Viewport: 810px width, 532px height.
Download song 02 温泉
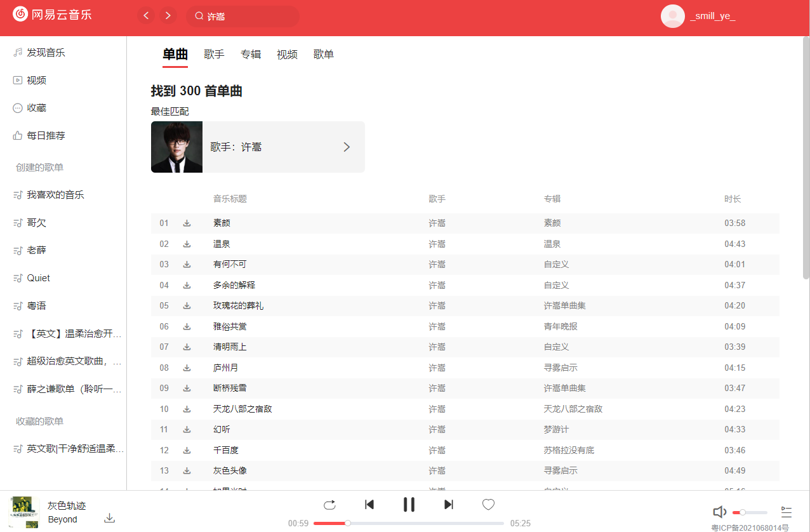pyautogui.click(x=187, y=244)
